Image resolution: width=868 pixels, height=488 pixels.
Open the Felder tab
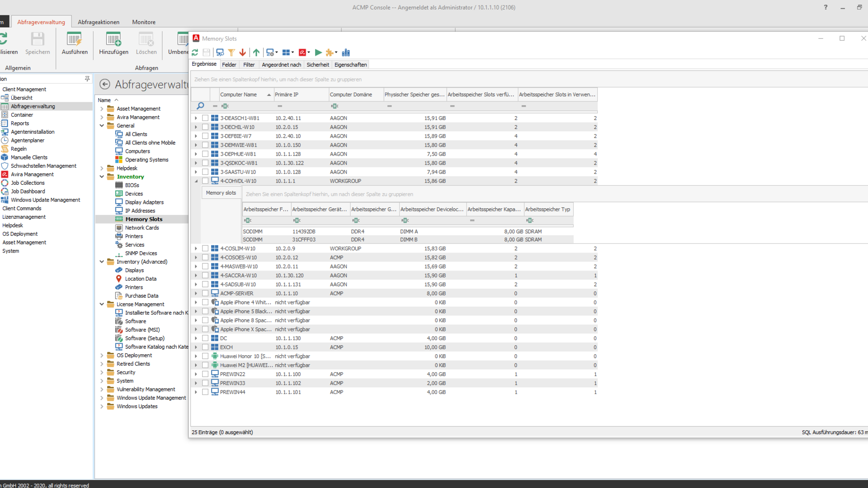pos(229,65)
